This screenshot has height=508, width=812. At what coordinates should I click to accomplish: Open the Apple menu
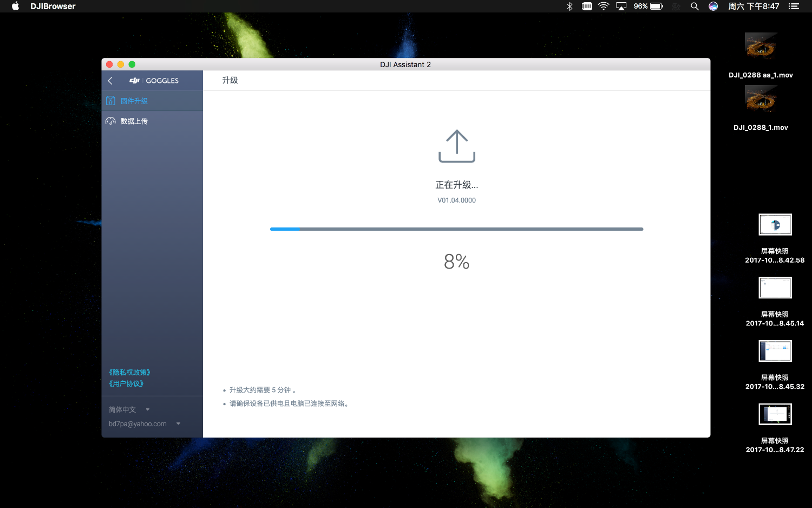(x=15, y=6)
